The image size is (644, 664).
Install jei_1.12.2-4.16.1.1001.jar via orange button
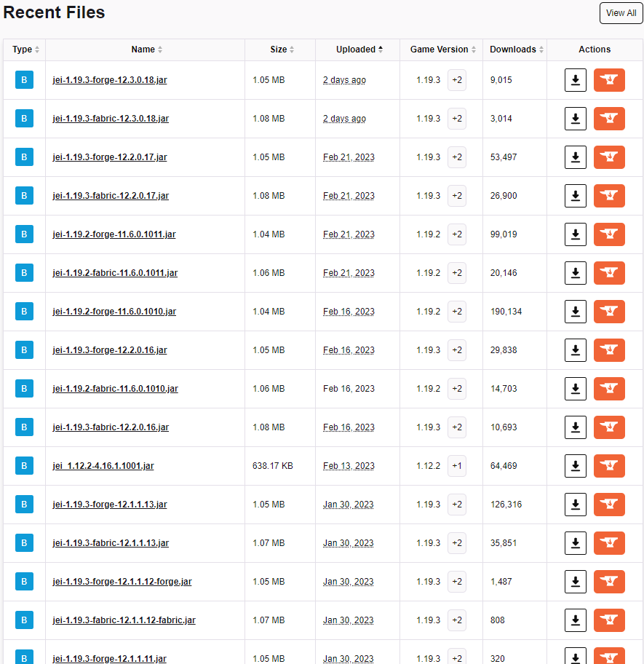609,466
